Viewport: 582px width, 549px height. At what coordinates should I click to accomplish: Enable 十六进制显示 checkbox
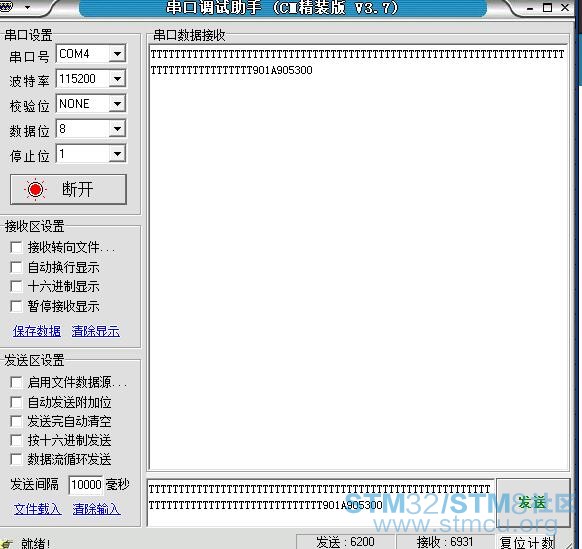click(x=16, y=286)
